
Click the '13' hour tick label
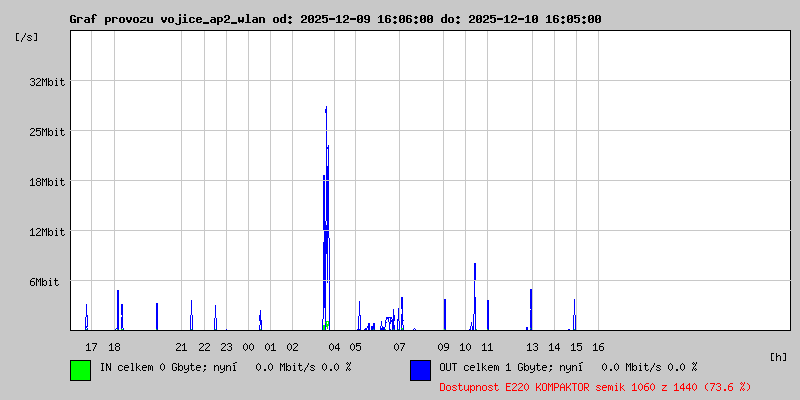point(532,347)
